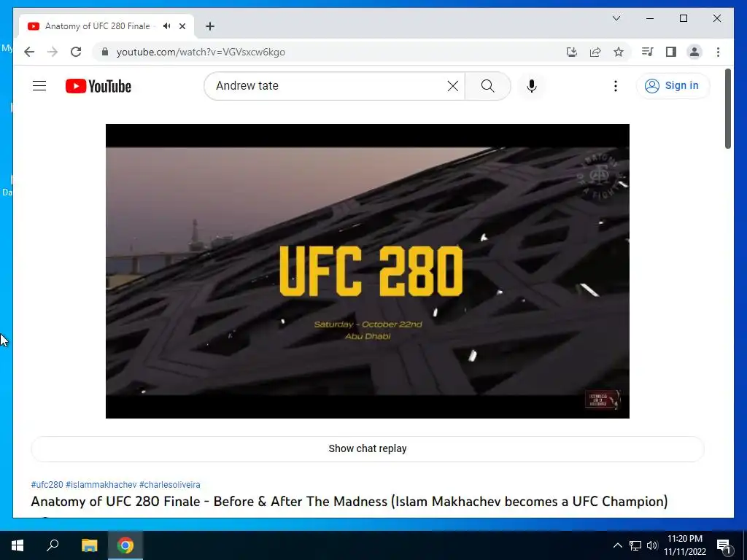Reload the YouTube page

pos(76,52)
